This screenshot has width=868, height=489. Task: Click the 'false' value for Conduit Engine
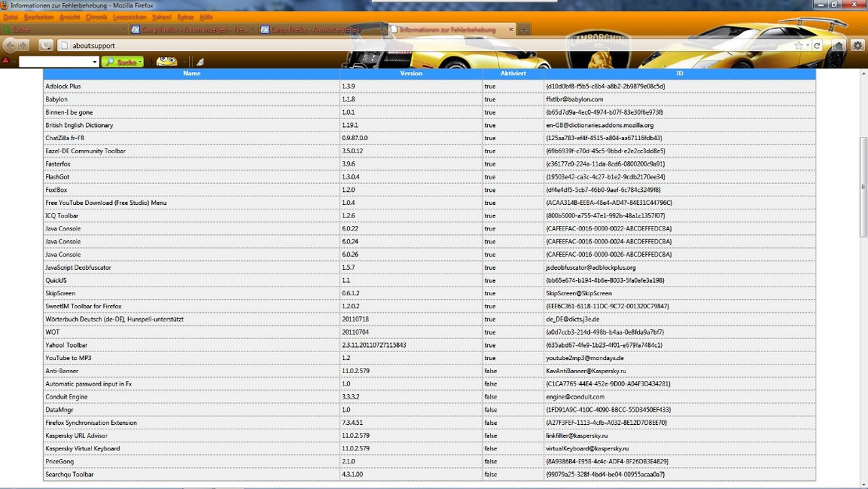point(491,397)
